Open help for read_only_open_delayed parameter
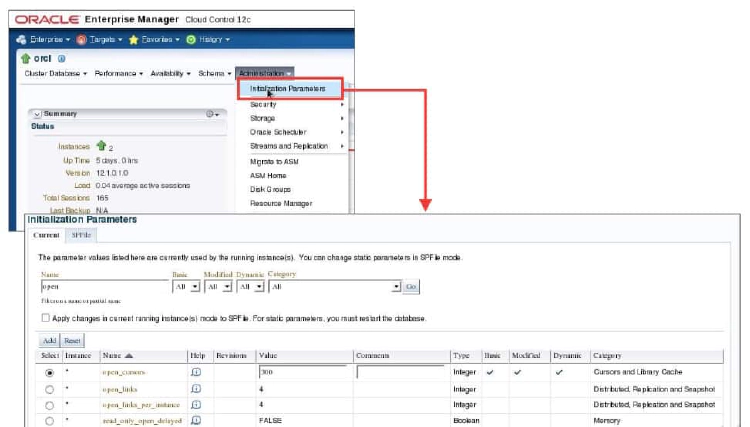This screenshot has height=427, width=750. 196,420
